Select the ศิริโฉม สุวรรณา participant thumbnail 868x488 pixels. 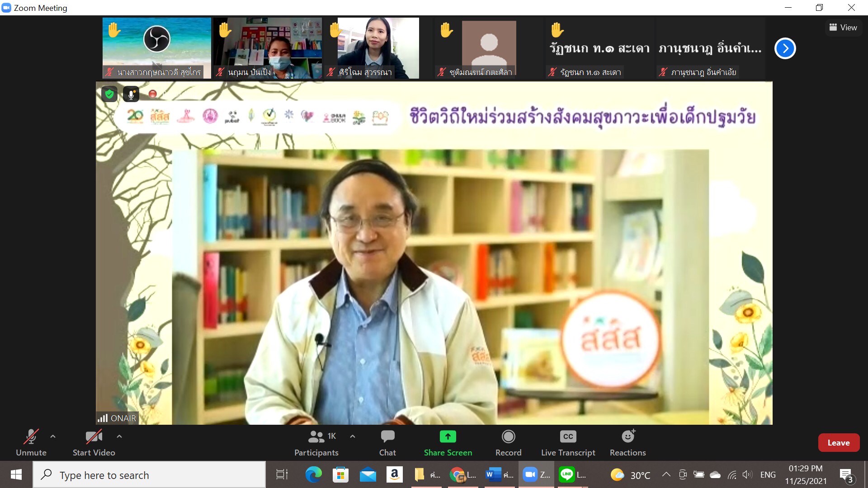(x=378, y=48)
